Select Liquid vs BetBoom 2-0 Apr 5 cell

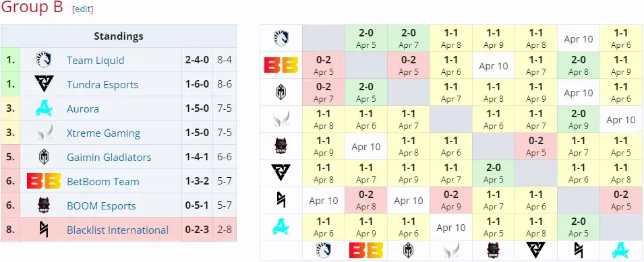[366, 38]
